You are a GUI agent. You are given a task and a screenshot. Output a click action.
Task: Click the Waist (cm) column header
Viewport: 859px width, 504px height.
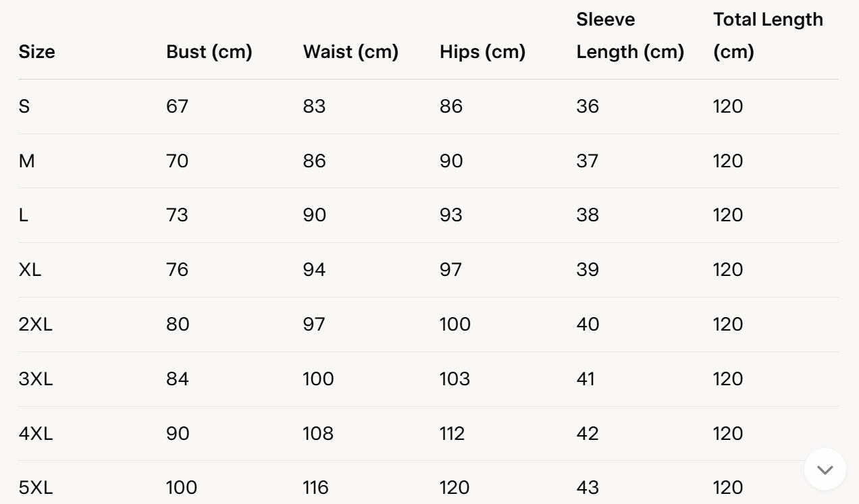[x=350, y=51]
